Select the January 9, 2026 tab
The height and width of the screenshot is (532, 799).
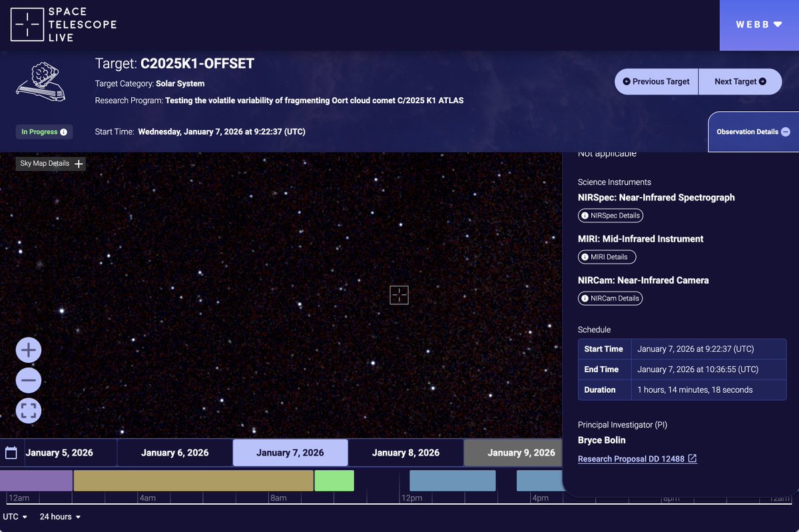click(514, 453)
